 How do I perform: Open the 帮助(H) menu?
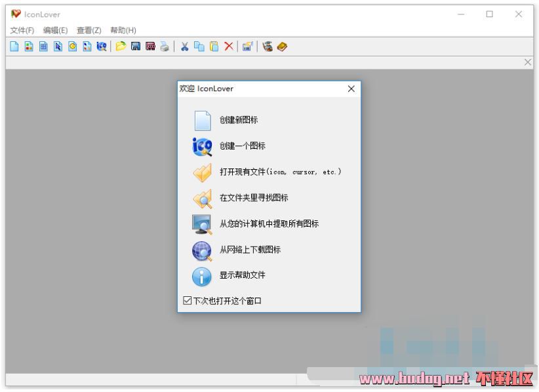123,30
